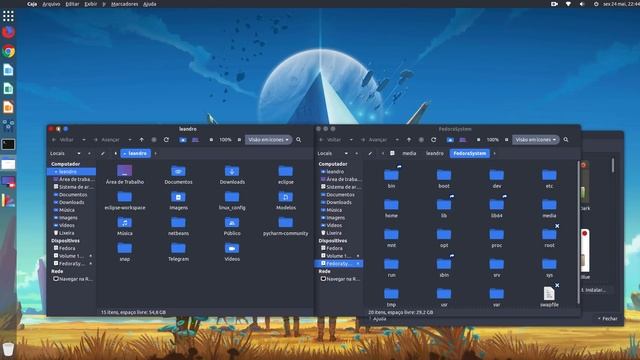Eject Volume 1 in leandro window sidebar

point(90,256)
